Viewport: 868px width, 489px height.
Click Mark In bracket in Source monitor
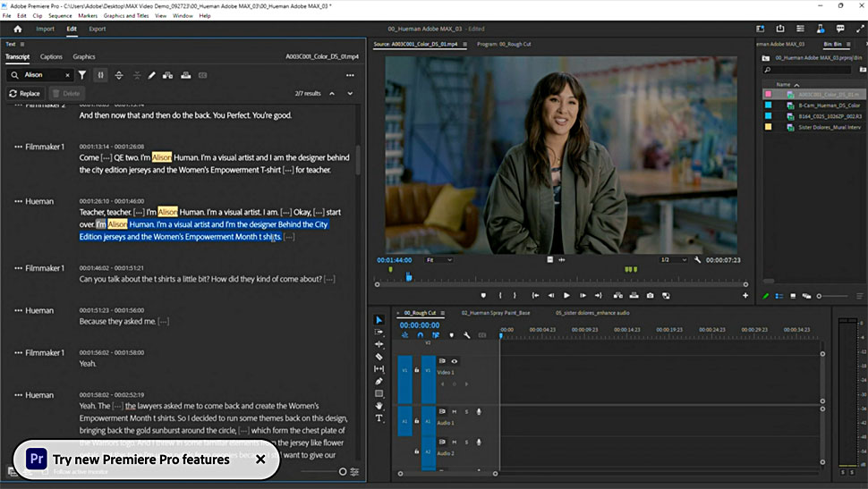pos(500,295)
